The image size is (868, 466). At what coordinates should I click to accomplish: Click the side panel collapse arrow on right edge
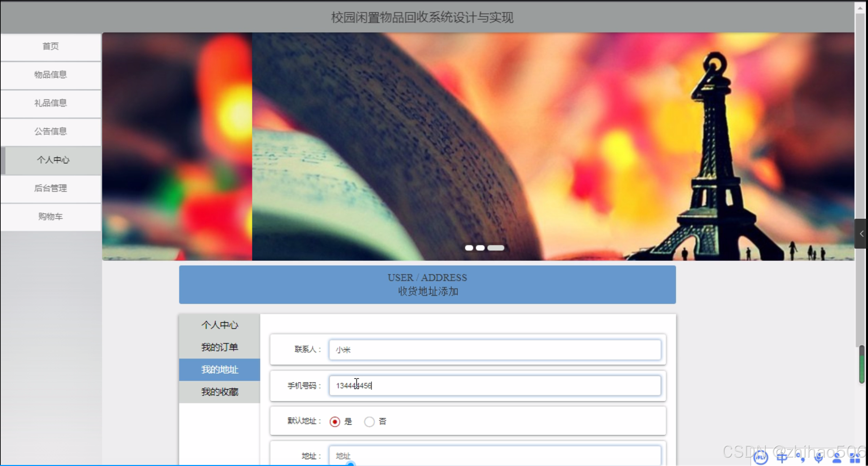tap(861, 234)
